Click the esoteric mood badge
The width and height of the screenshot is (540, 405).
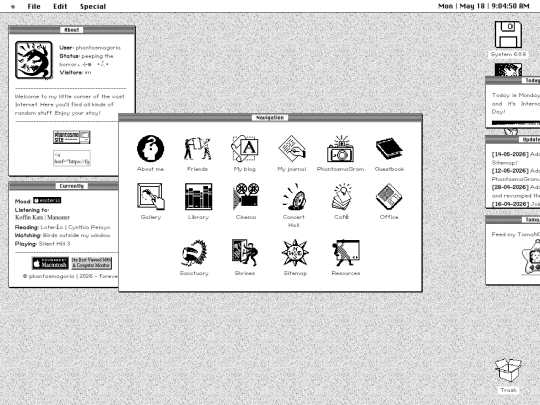47,200
